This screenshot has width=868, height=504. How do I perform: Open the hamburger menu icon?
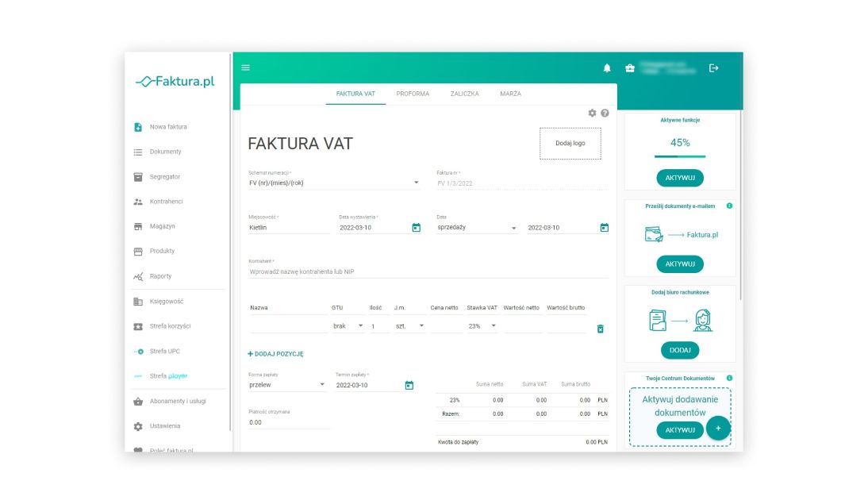(x=245, y=67)
